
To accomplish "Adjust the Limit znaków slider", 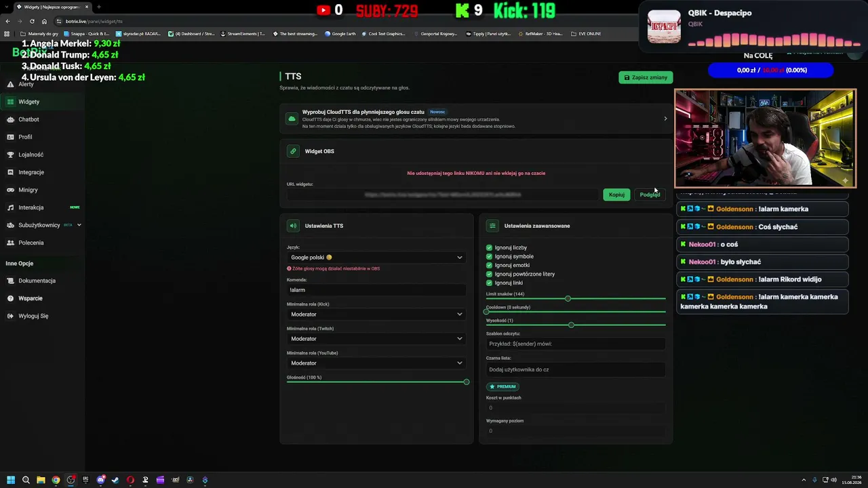I will (576, 298).
